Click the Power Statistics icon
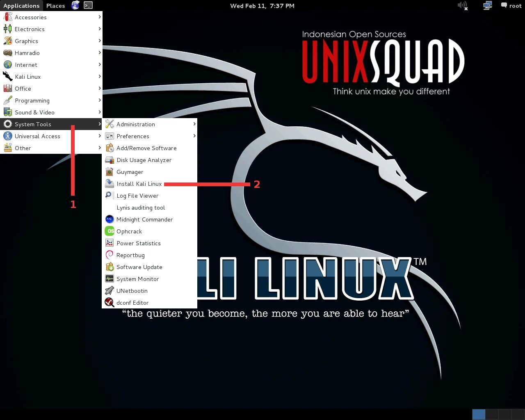This screenshot has height=420, width=525. [x=110, y=243]
